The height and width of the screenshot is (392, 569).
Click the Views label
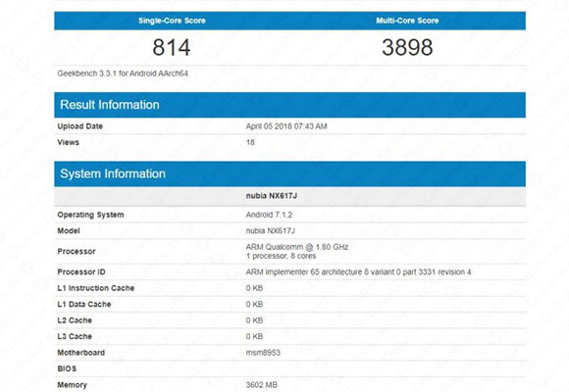coord(68,142)
